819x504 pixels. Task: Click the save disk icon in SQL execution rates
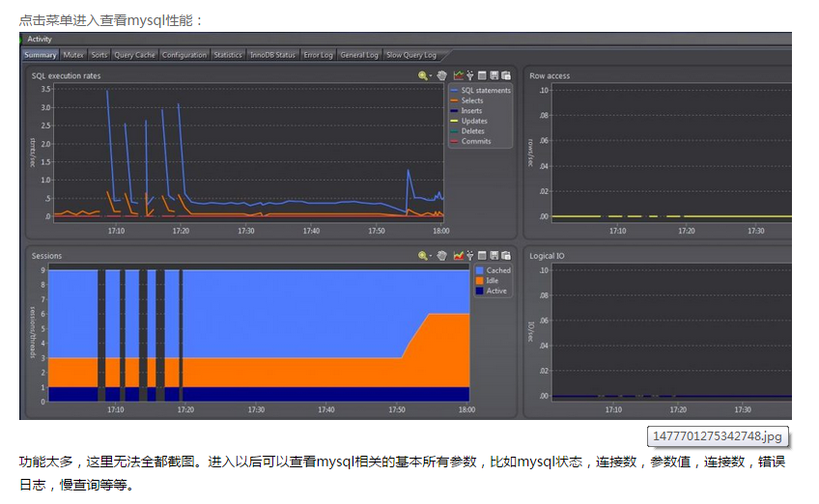coord(494,75)
